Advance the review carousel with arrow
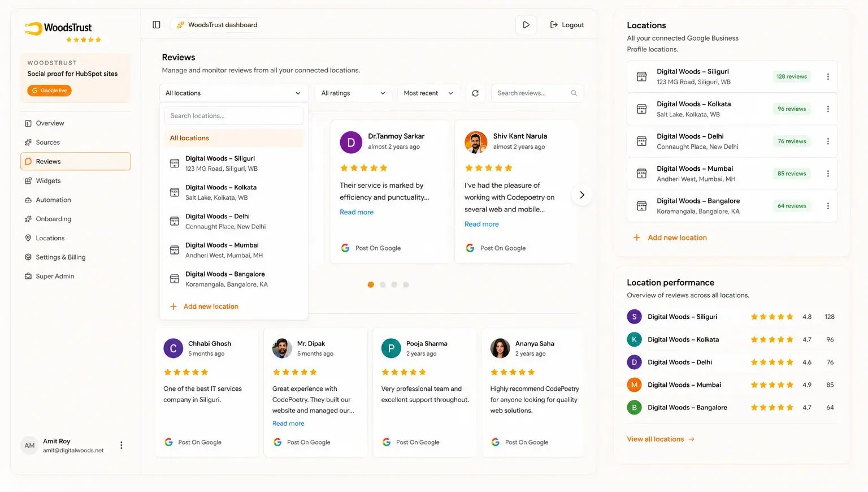The height and width of the screenshot is (492, 868). click(581, 195)
